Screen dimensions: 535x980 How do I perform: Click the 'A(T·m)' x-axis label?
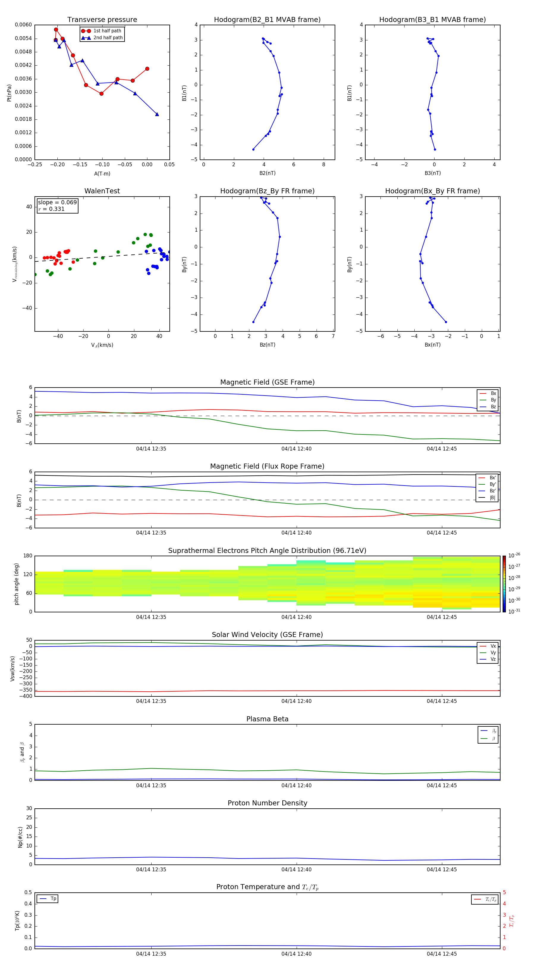(x=102, y=174)
